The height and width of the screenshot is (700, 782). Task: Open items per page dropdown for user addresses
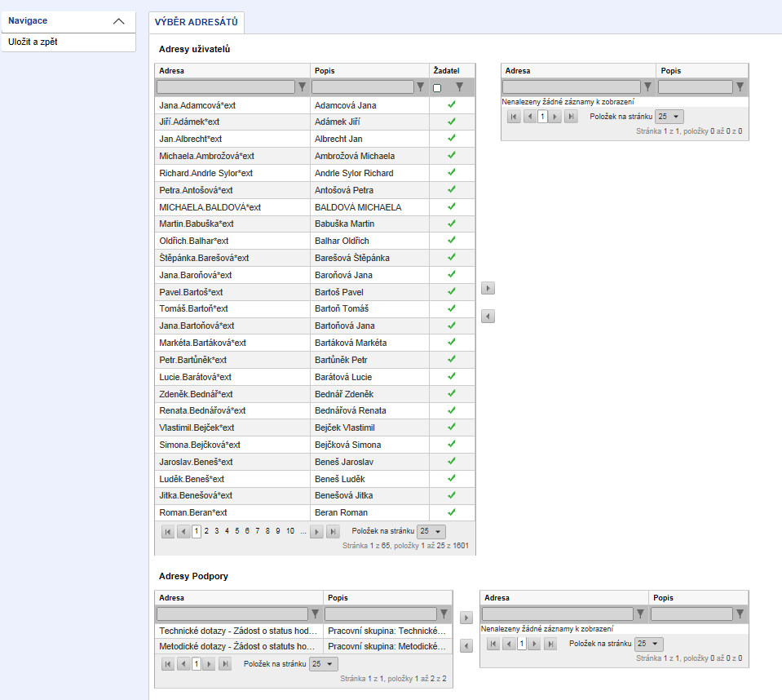click(x=431, y=531)
